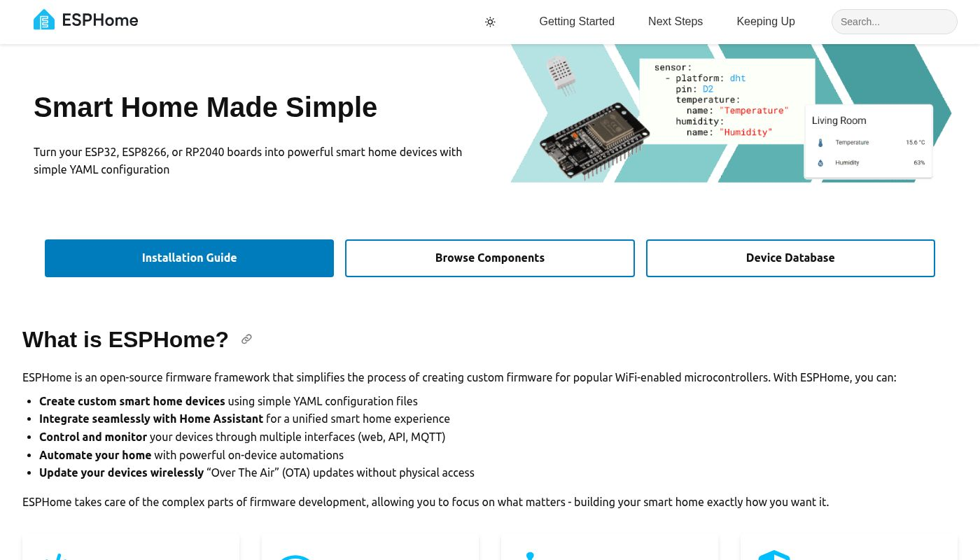
Task: Click the water drop Humidity icon
Action: 820,163
